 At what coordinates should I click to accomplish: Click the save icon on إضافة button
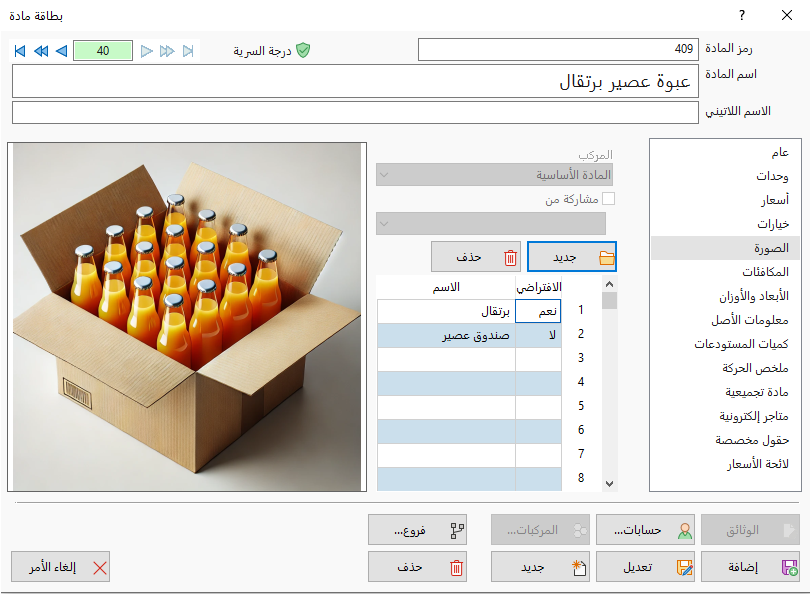(790, 568)
